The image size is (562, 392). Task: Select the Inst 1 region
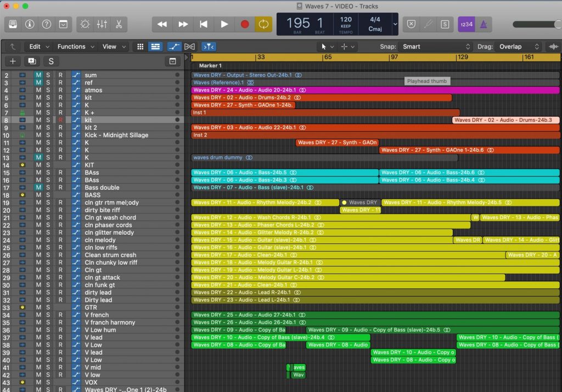[325, 112]
